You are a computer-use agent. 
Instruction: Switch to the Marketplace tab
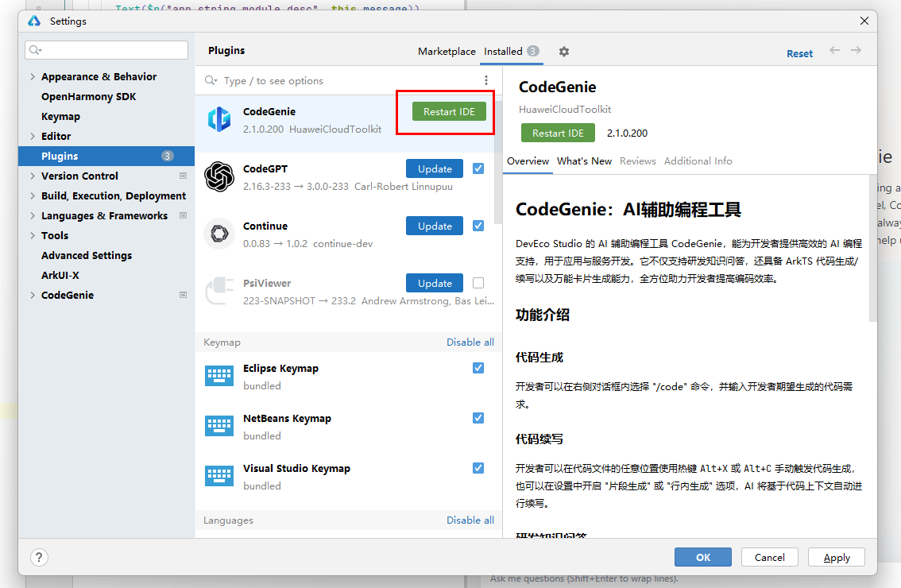[x=447, y=52]
